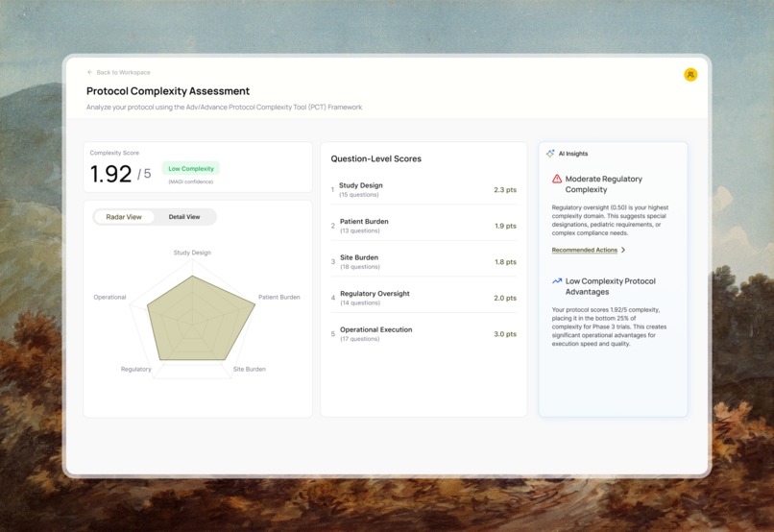
Task: Click the 2.0 pts value
Action: click(x=505, y=298)
